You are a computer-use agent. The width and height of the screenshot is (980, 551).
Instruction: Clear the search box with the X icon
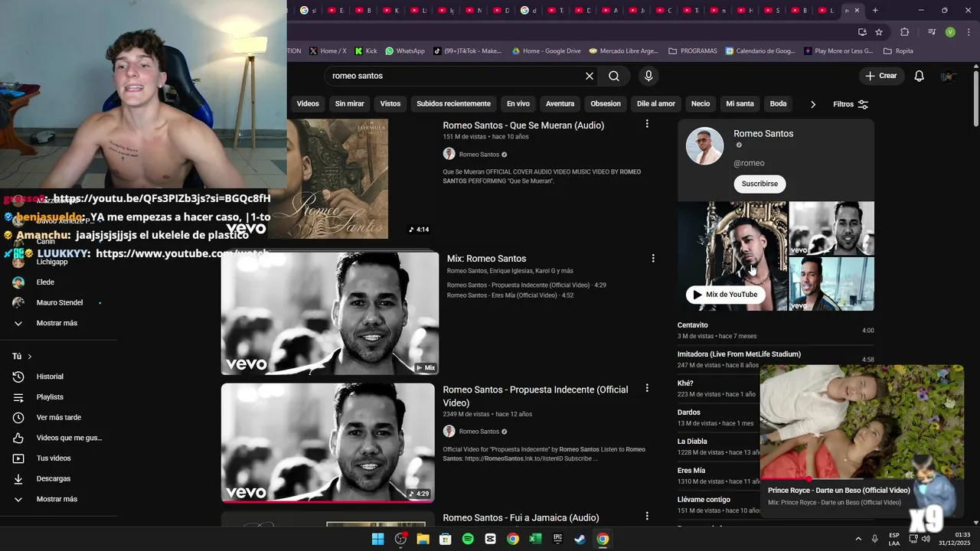590,76
